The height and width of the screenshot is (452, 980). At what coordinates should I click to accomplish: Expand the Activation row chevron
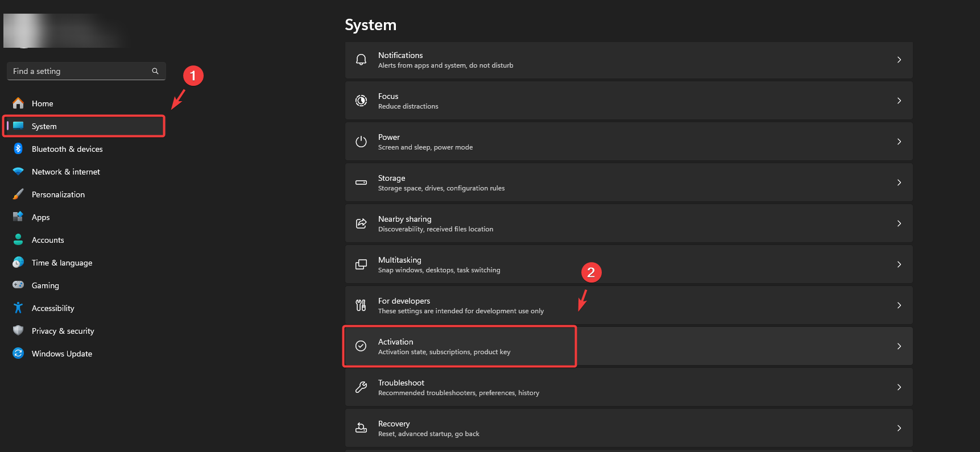899,346
